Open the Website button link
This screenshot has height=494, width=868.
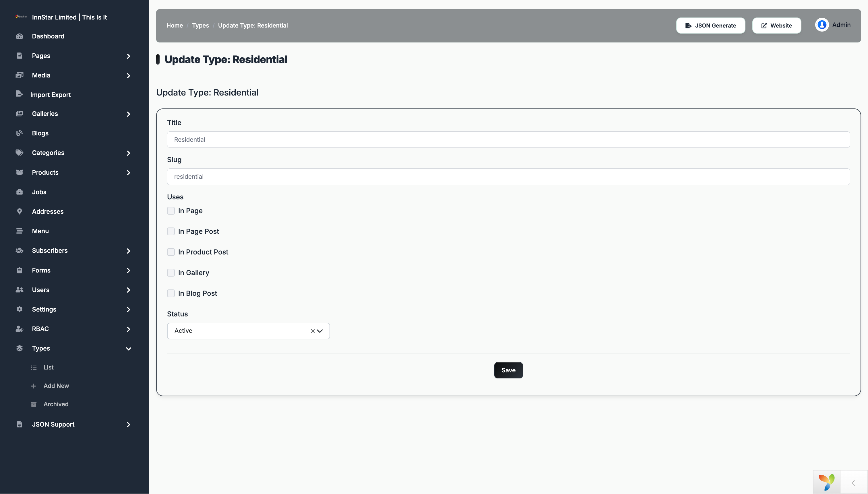(776, 26)
